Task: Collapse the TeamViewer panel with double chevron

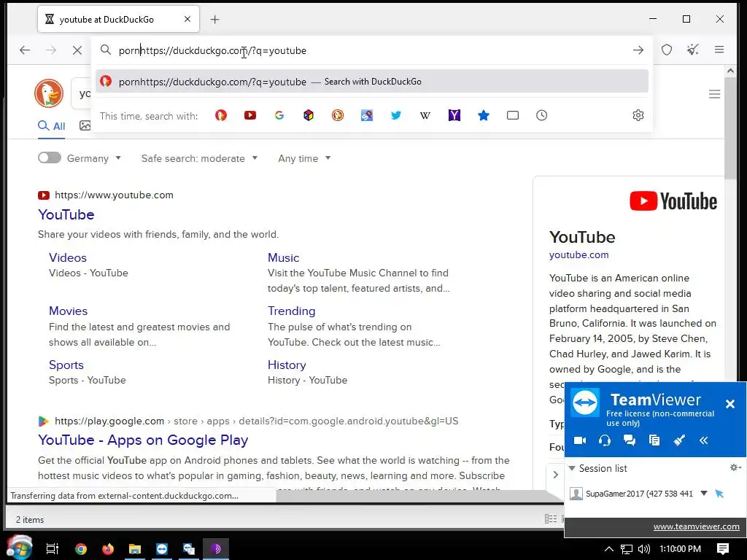Action: pos(704,440)
